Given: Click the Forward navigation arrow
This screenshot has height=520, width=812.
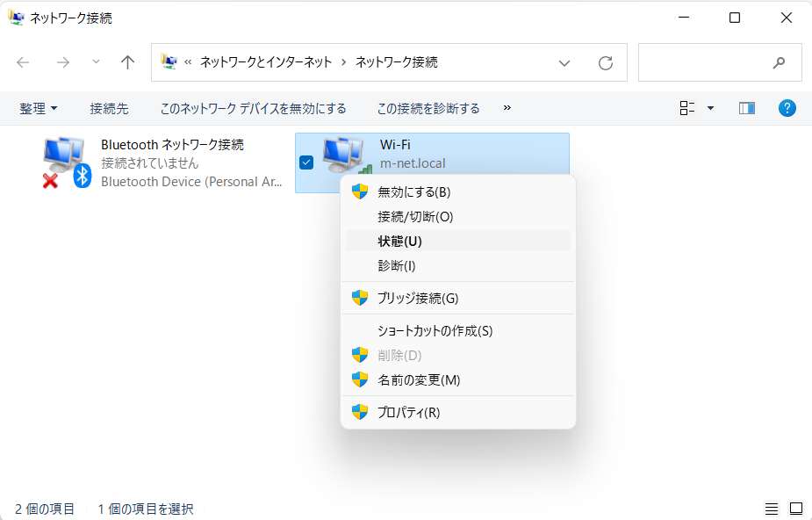Looking at the screenshot, I should [63, 62].
